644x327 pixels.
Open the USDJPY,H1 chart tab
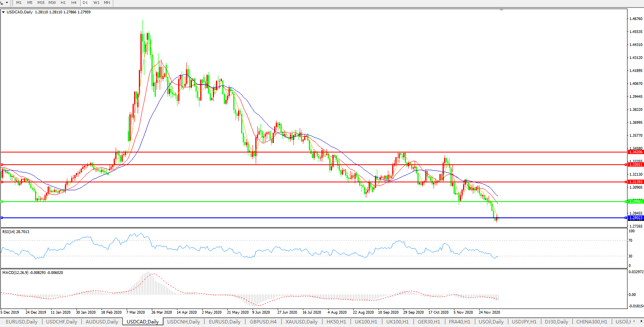(x=524, y=321)
